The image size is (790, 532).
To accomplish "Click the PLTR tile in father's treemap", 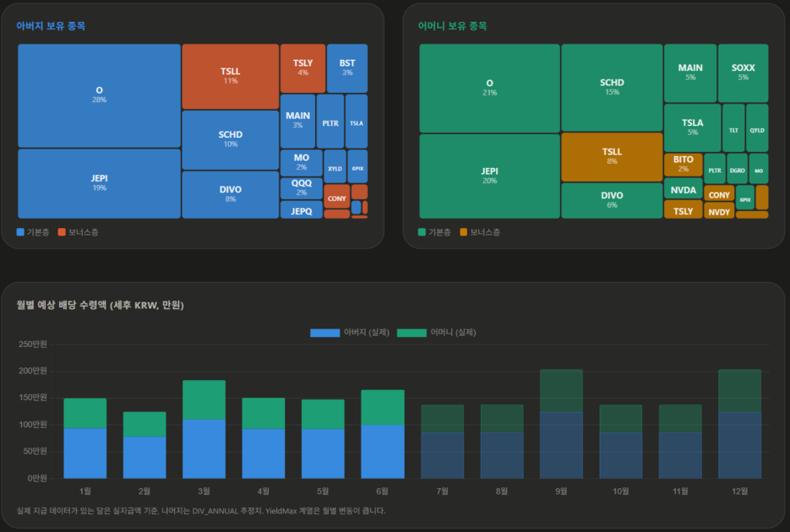I will click(x=330, y=122).
